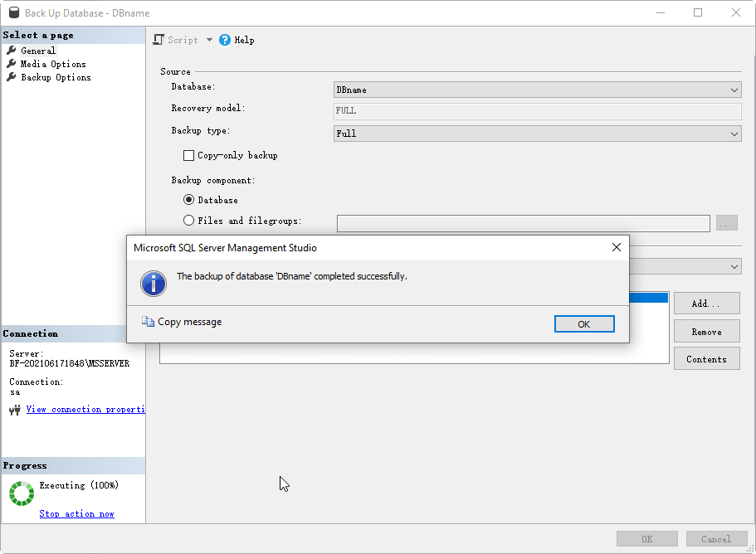Minimize the Back Up Database window

pos(661,12)
